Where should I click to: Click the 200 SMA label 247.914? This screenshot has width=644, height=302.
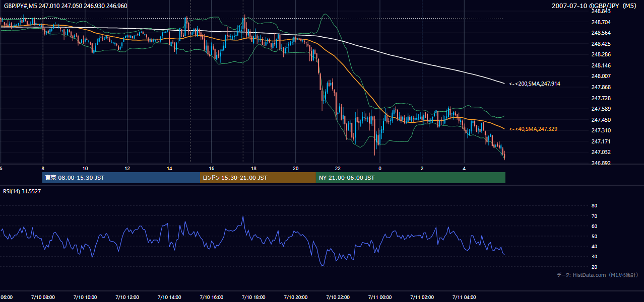point(535,84)
